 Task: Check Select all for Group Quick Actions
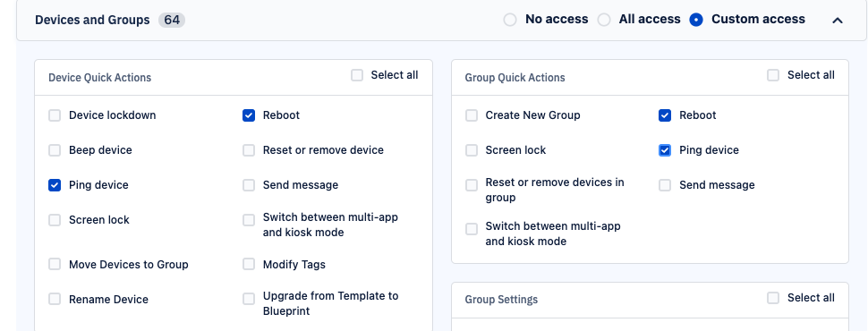point(773,75)
